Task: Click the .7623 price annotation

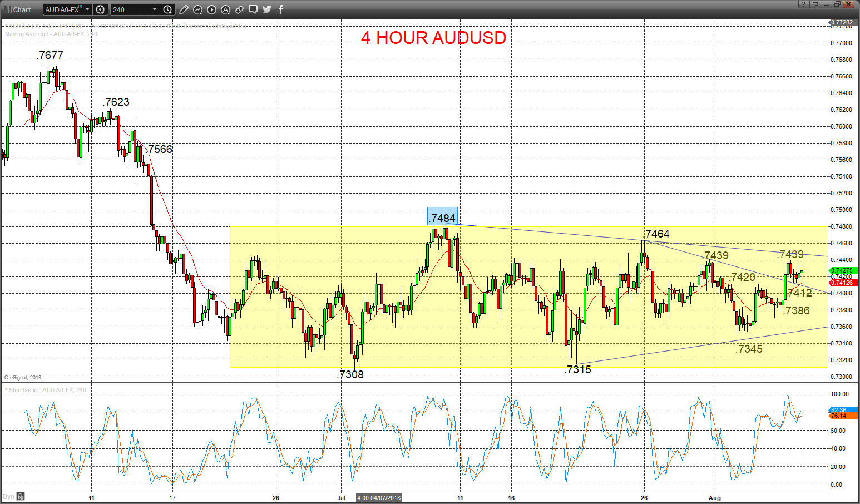Action: (116, 102)
